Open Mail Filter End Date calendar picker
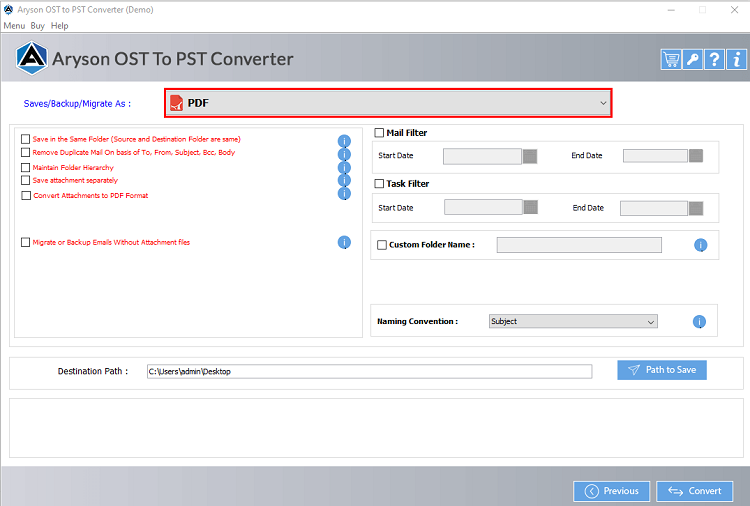 click(695, 156)
